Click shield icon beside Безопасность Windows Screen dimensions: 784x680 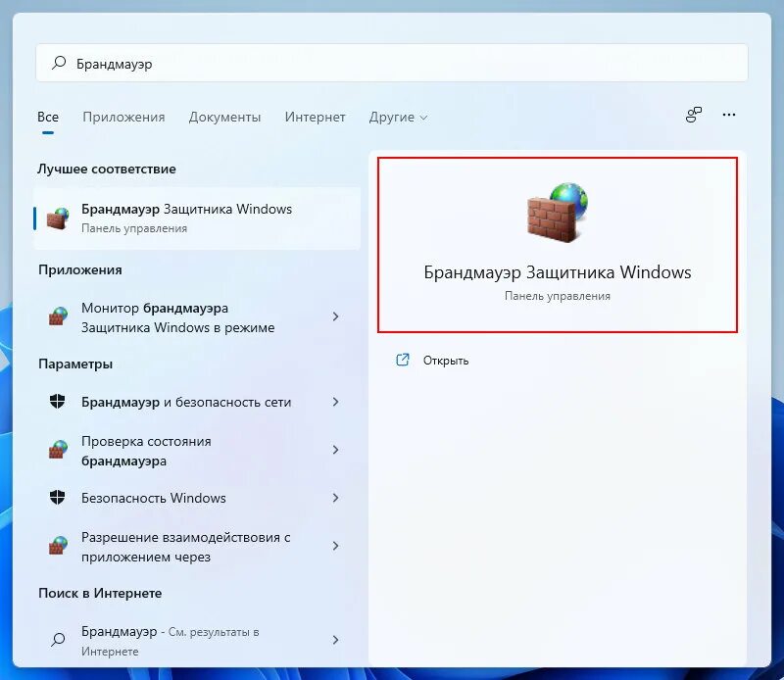tap(58, 497)
